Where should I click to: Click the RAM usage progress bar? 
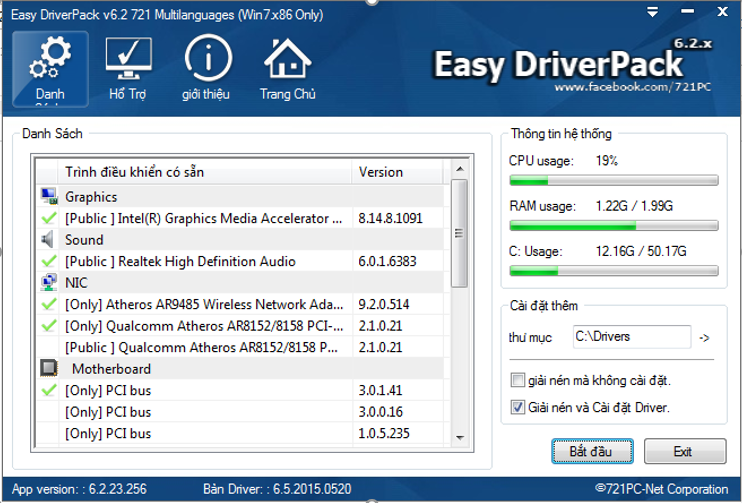pos(614,226)
